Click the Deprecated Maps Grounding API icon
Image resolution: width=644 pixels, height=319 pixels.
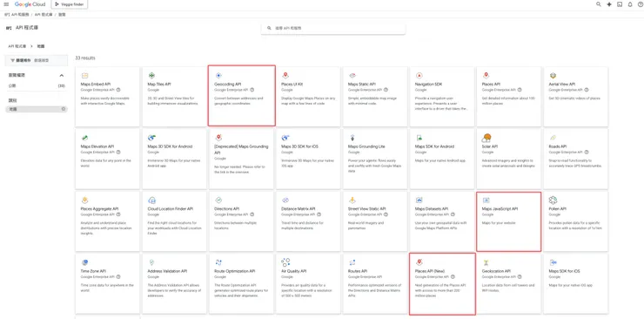[x=218, y=138]
